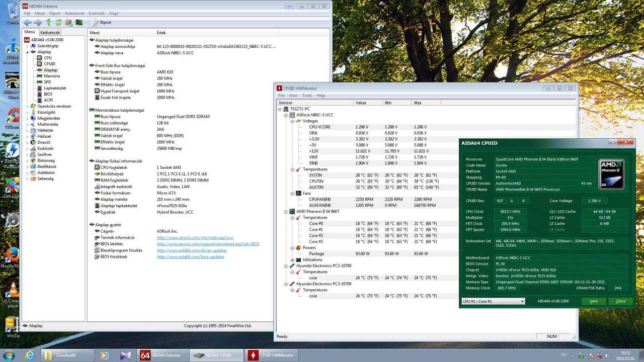Select SPD item in AIDA64 tree
The height and width of the screenshot is (362, 644).
(47, 82)
